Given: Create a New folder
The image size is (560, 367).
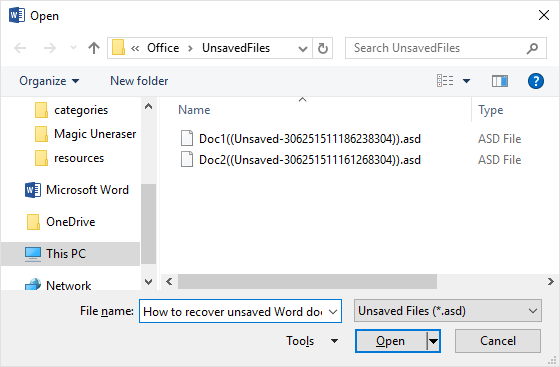Looking at the screenshot, I should coord(139,81).
